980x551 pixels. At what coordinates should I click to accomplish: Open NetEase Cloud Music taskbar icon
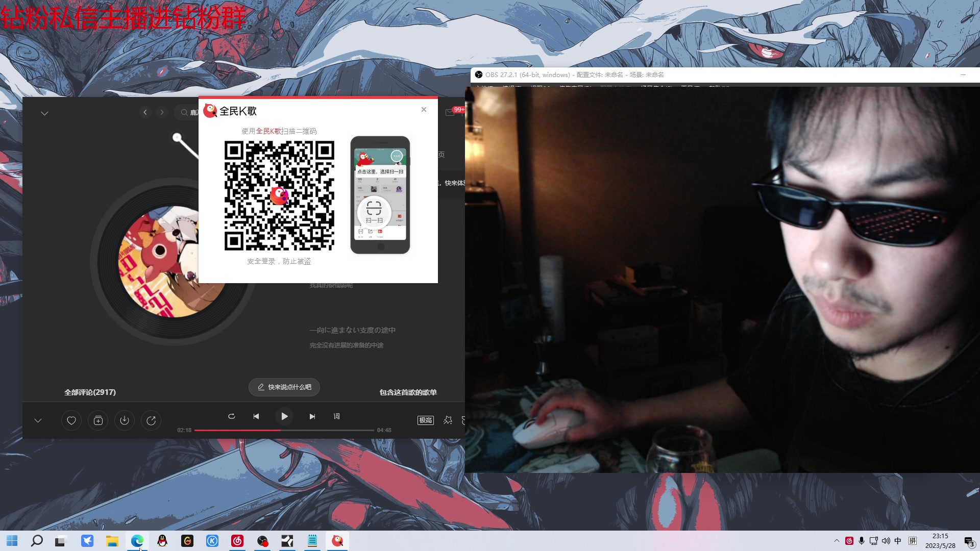(237, 541)
